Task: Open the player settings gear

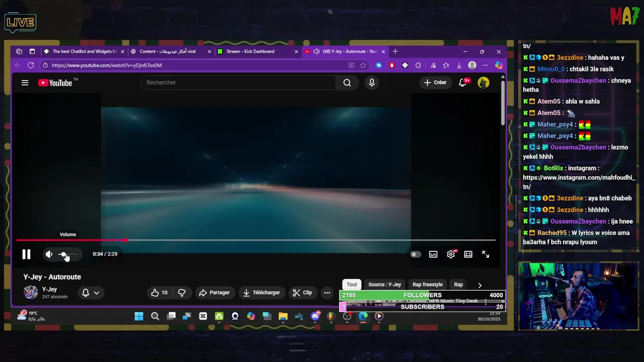Action: [x=451, y=254]
